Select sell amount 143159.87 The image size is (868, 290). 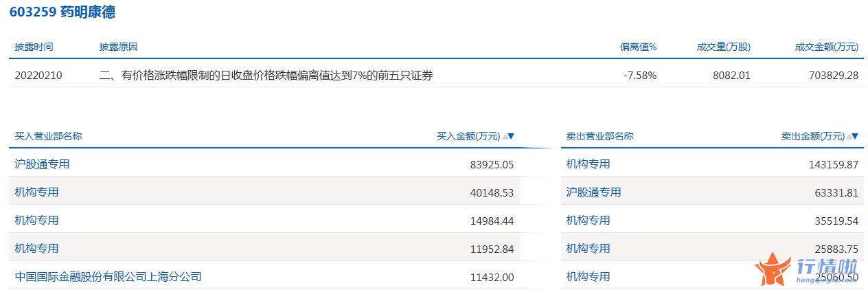pos(833,165)
